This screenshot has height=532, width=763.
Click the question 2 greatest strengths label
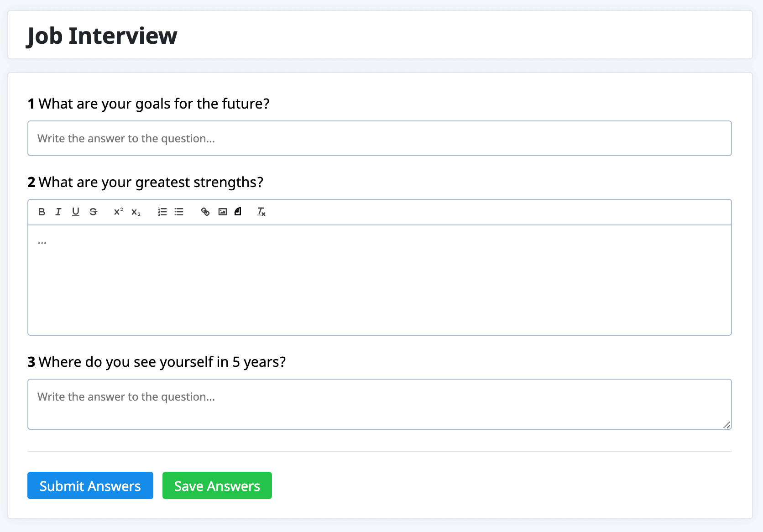146,182
